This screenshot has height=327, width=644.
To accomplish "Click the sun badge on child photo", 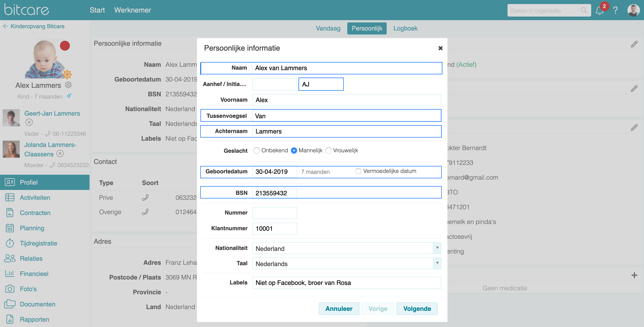I will click(x=67, y=74).
